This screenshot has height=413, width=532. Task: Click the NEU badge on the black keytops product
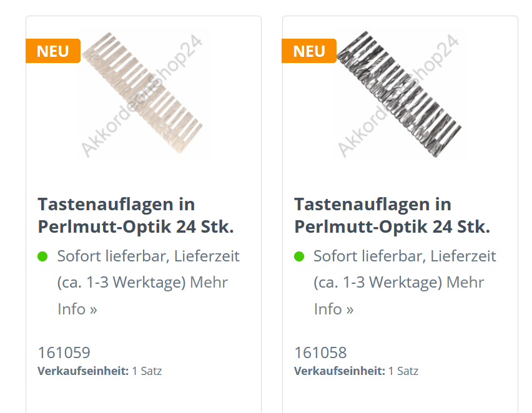[x=309, y=51]
